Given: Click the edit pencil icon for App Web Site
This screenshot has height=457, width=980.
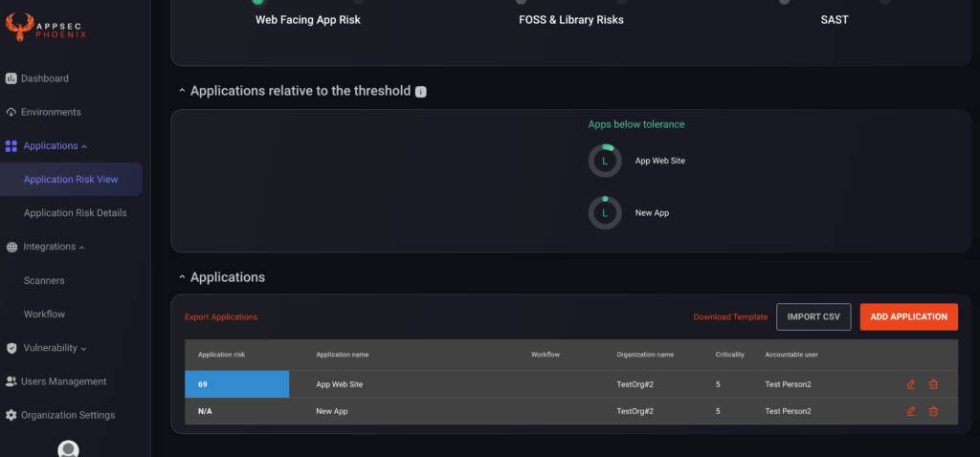Looking at the screenshot, I should pyautogui.click(x=911, y=384).
